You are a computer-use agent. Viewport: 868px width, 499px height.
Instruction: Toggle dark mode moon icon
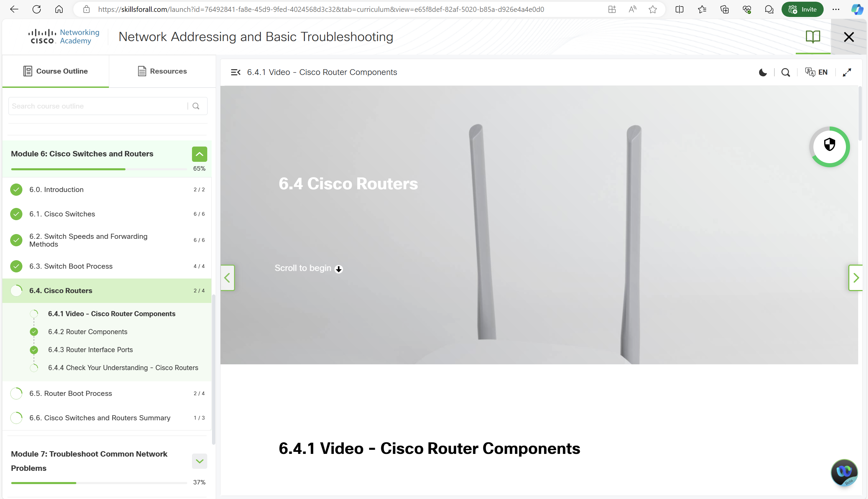(763, 72)
